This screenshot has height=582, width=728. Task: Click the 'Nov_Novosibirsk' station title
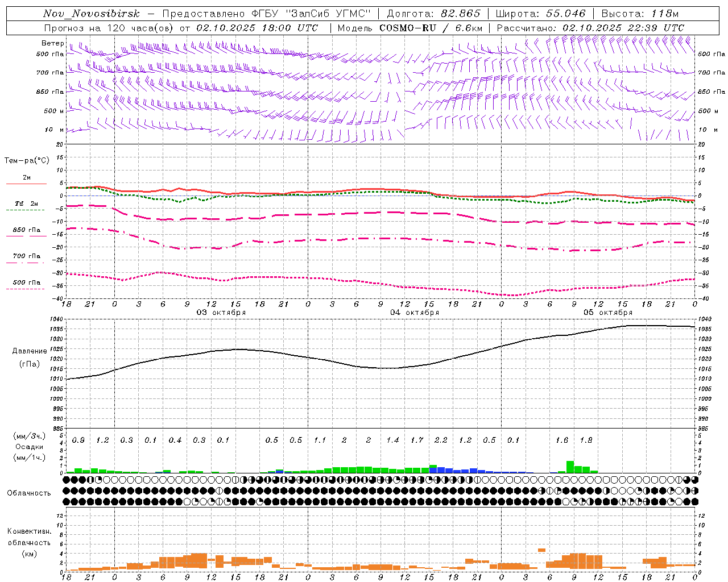(x=91, y=14)
